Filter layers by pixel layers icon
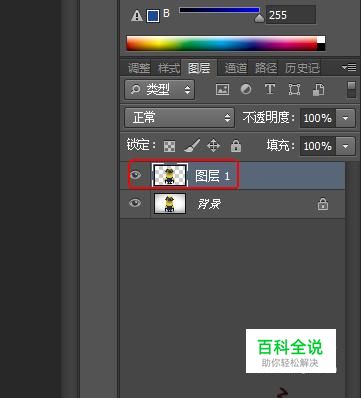This screenshot has height=398, width=361. [222, 89]
